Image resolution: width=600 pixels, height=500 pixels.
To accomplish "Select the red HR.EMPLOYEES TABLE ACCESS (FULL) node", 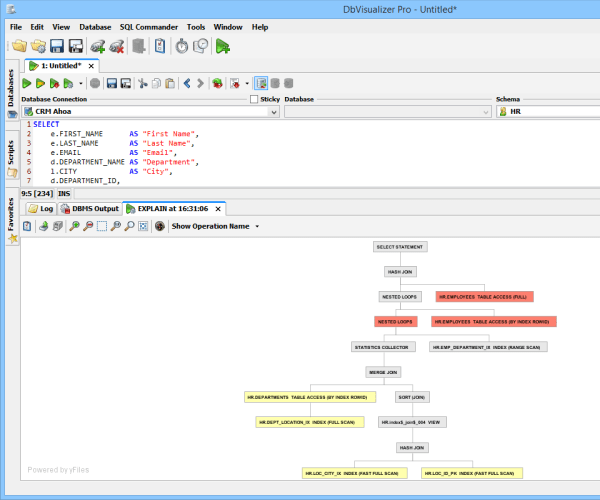I will coord(484,297).
